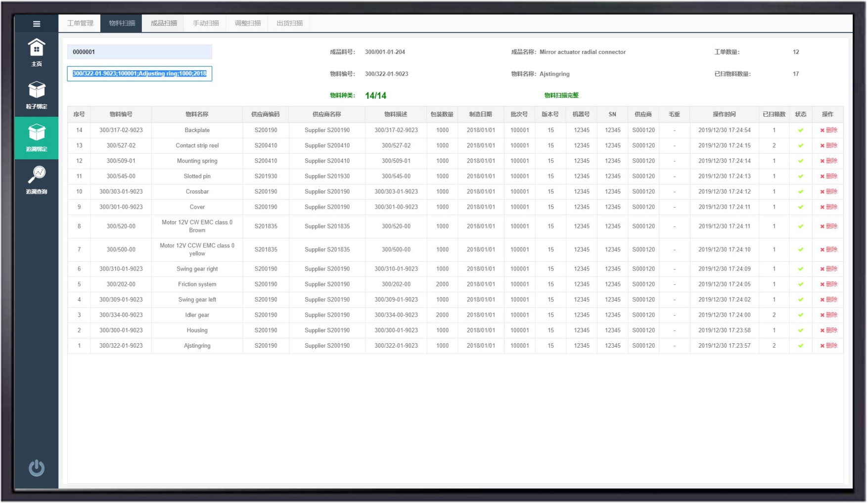Click the green status check in Housing row
Viewport: 868px width, 503px height.
point(801,330)
